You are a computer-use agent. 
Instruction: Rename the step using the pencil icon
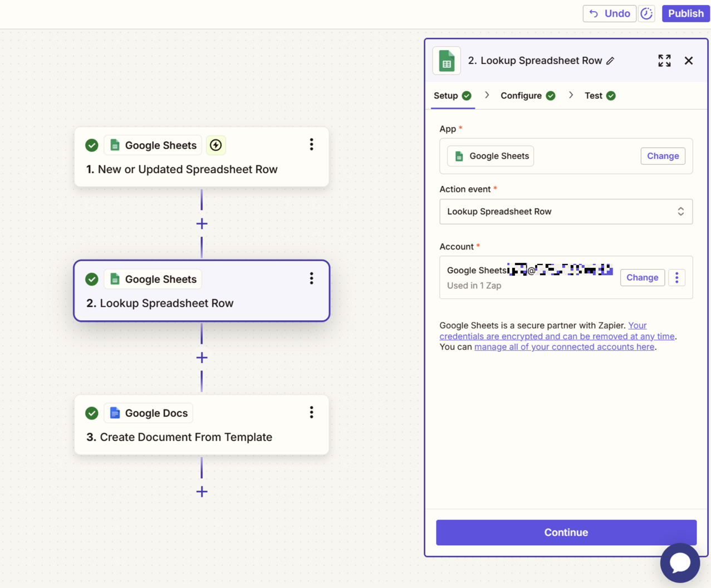pos(610,61)
